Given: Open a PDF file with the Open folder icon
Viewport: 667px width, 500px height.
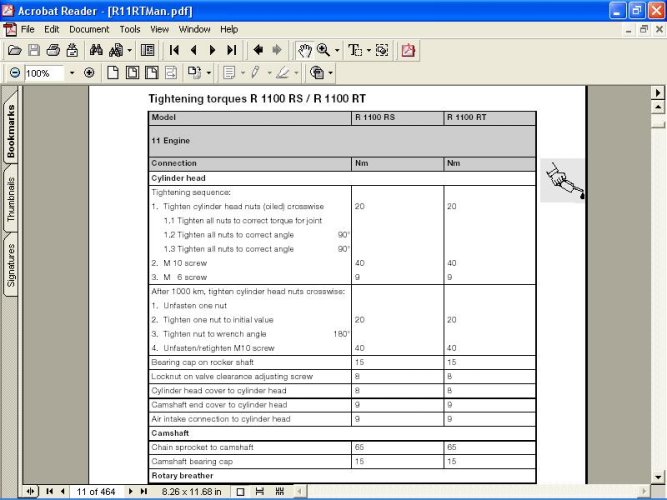Looking at the screenshot, I should click(14, 50).
